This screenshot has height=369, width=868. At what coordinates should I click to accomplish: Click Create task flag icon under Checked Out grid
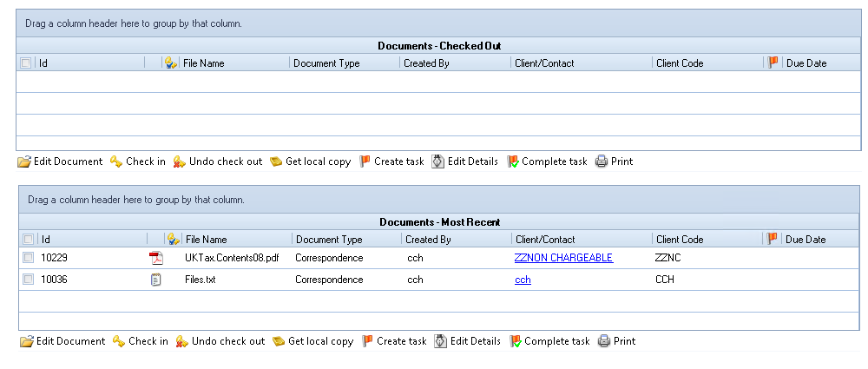(365, 161)
